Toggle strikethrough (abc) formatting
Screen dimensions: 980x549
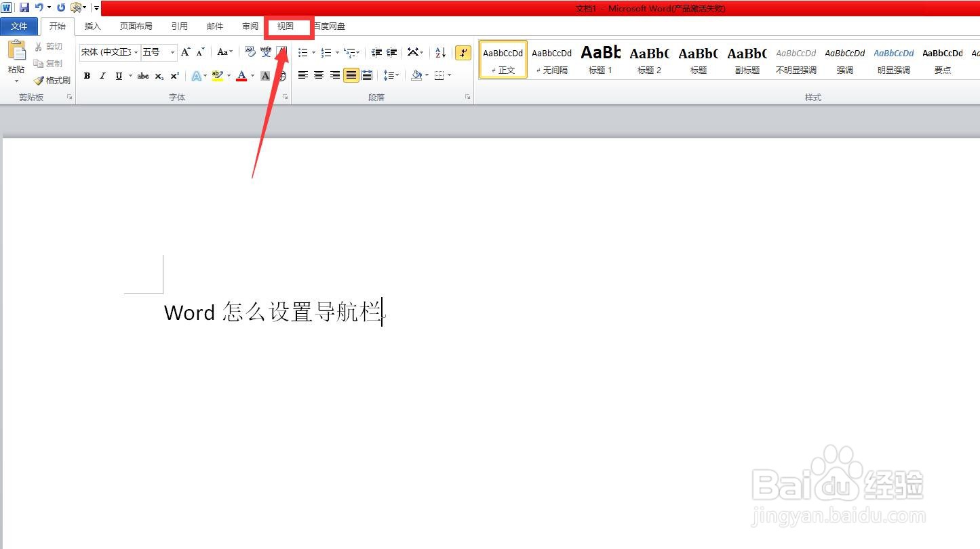click(x=143, y=76)
